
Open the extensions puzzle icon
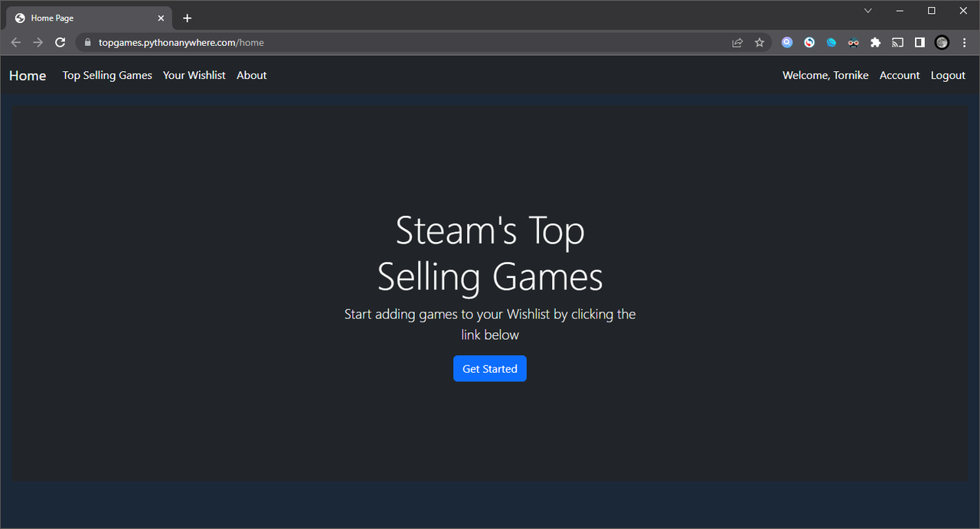point(876,43)
